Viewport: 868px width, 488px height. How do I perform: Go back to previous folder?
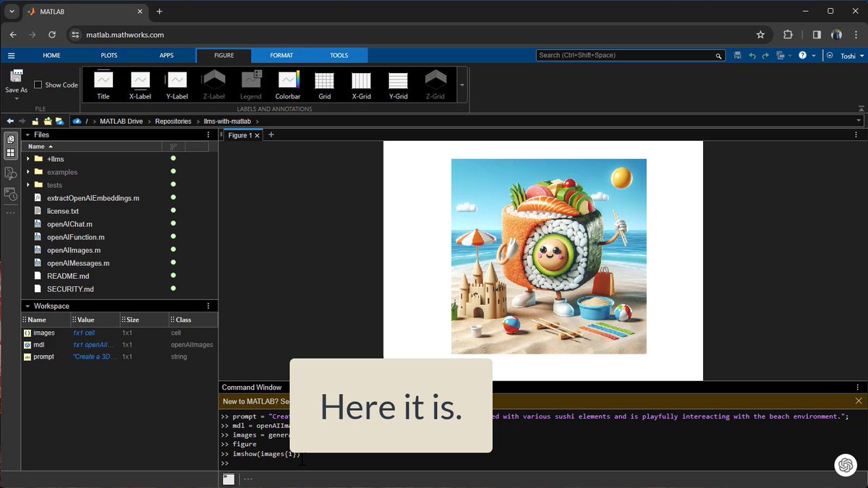(x=10, y=121)
